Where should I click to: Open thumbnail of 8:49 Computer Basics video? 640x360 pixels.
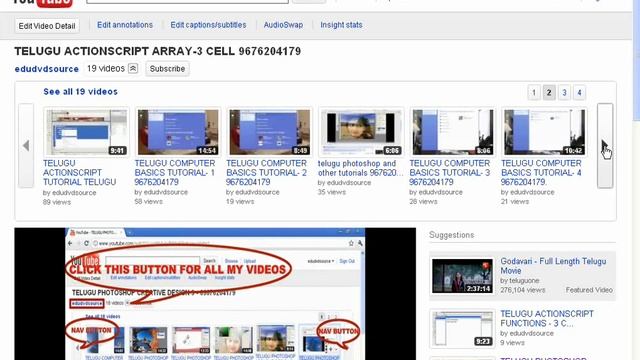269,132
